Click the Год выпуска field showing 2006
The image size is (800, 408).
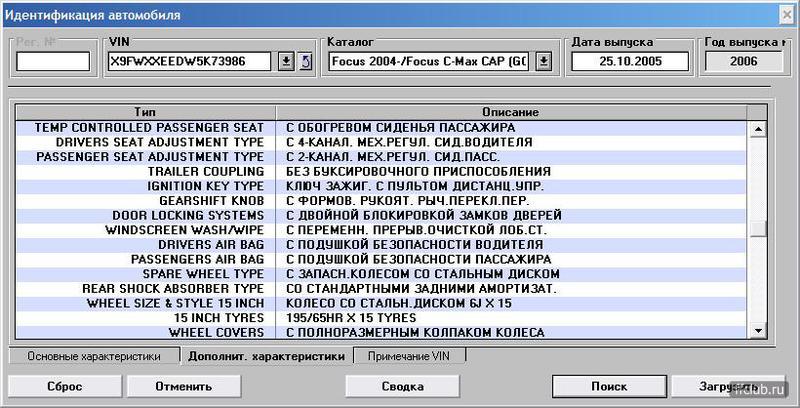coord(743,62)
